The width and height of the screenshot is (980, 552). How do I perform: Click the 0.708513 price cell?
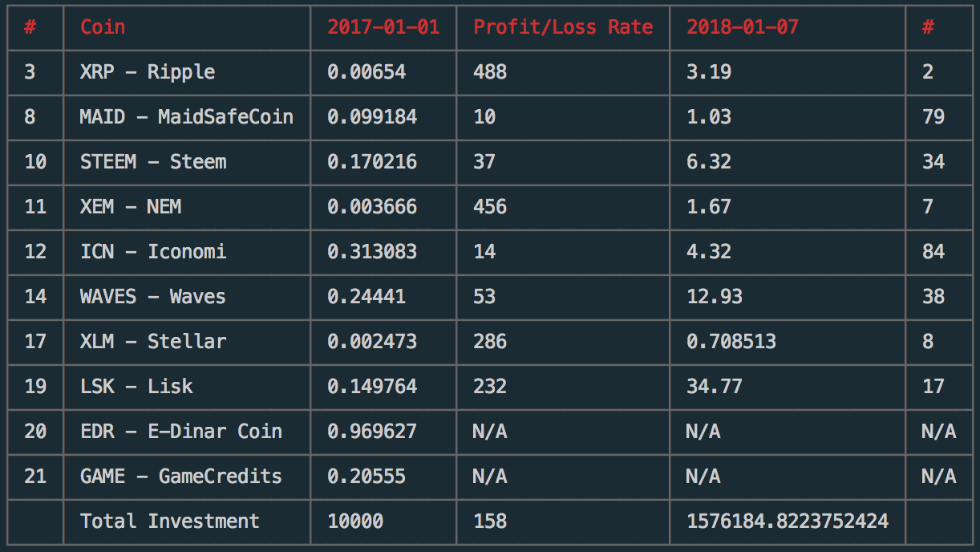point(731,342)
